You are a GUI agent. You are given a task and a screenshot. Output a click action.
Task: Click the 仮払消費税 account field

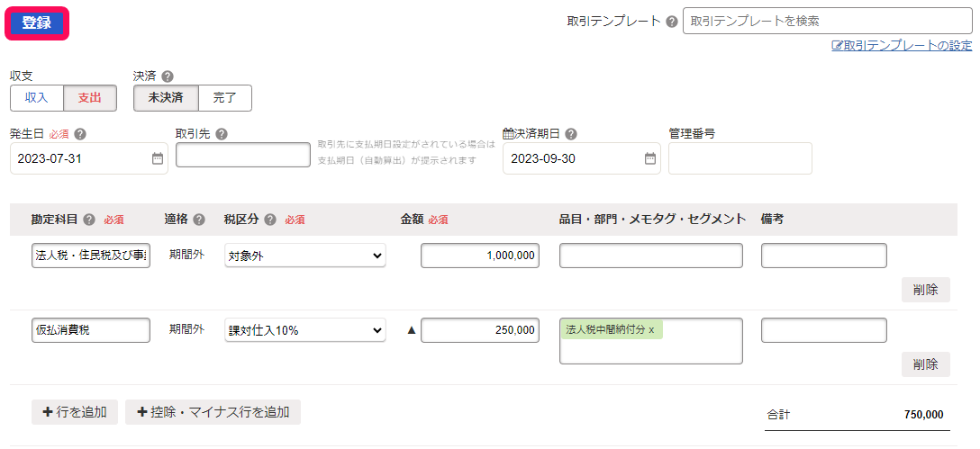pos(91,330)
